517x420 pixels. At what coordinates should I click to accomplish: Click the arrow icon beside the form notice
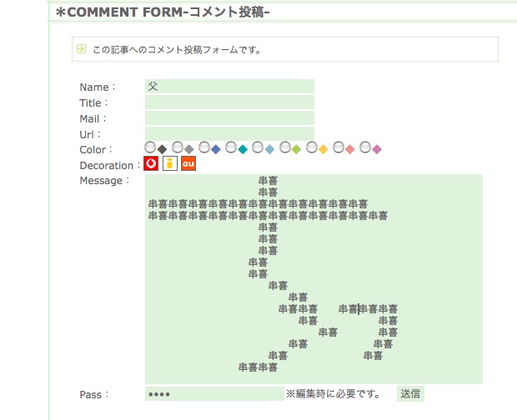pyautogui.click(x=82, y=48)
